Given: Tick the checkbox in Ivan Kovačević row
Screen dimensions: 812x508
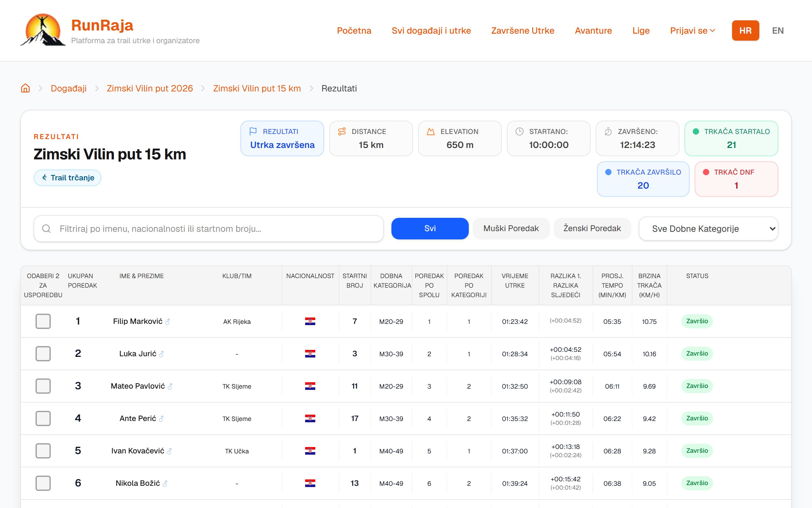Looking at the screenshot, I should 43,451.
